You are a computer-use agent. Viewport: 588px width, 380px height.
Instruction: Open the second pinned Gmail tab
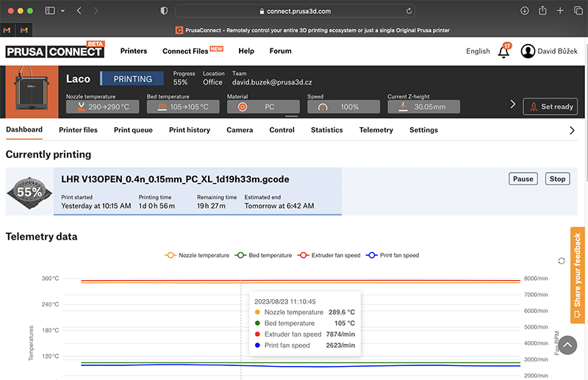pos(24,30)
